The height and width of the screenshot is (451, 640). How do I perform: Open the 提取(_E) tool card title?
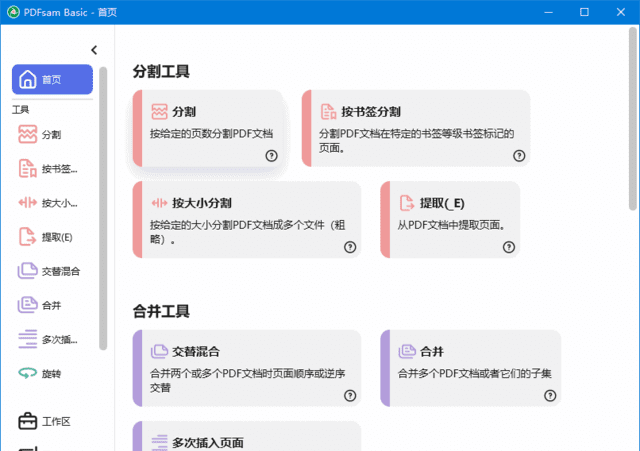tap(442, 203)
